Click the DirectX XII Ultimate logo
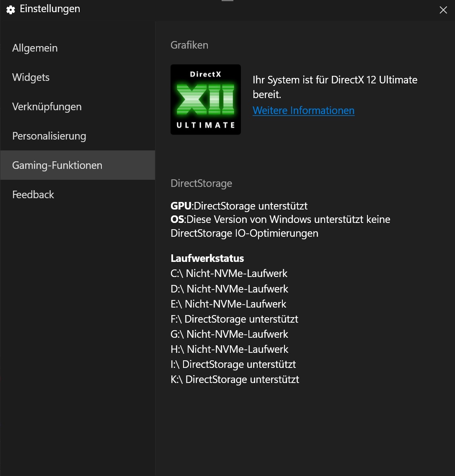The height and width of the screenshot is (476, 455). point(205,100)
